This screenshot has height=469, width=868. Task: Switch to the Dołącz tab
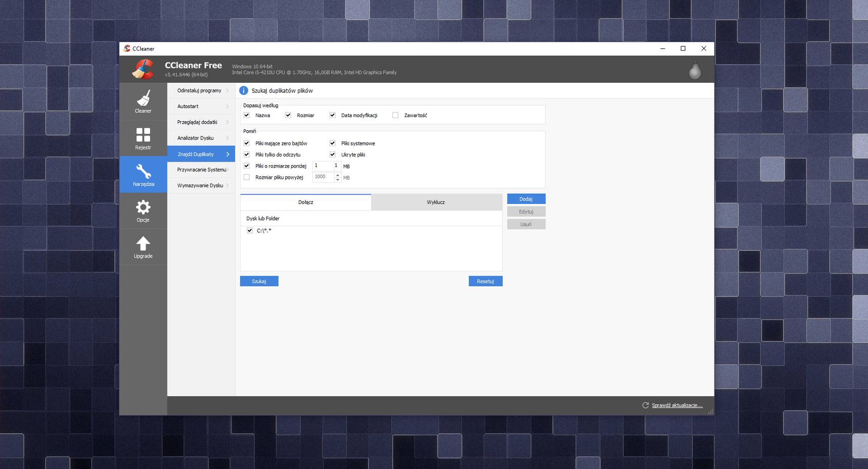click(306, 202)
